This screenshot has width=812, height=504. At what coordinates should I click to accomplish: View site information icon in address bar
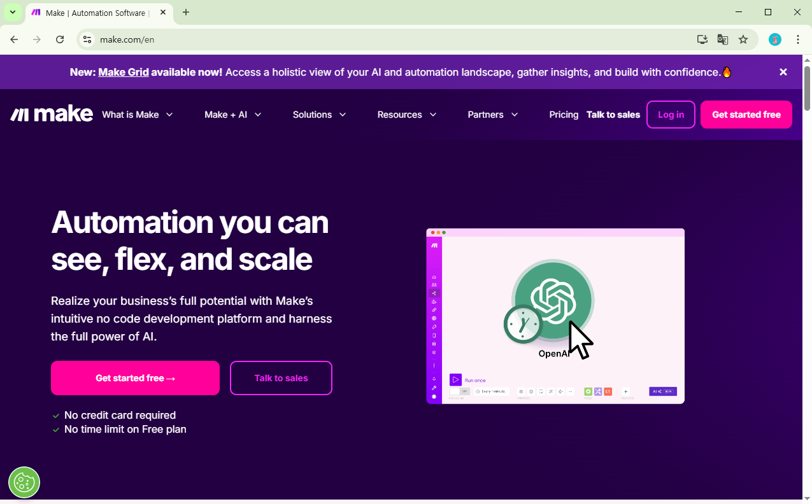[x=88, y=39]
